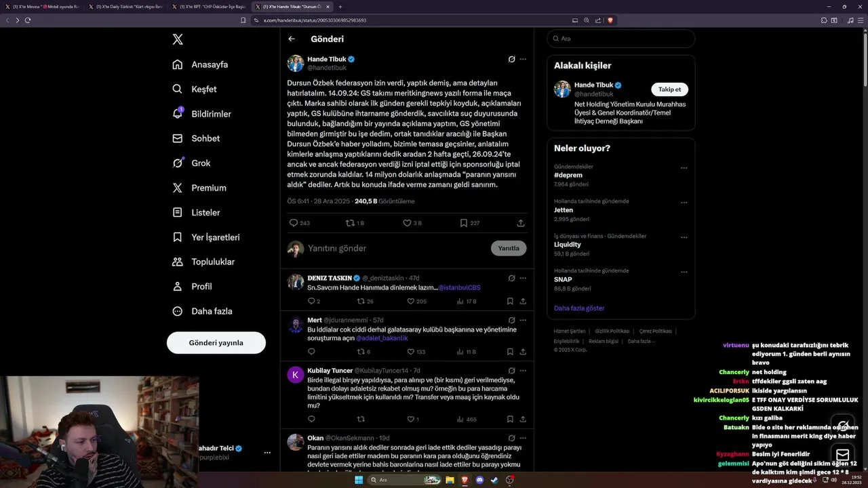Like Mert's comment with 133 likes

tap(416, 352)
